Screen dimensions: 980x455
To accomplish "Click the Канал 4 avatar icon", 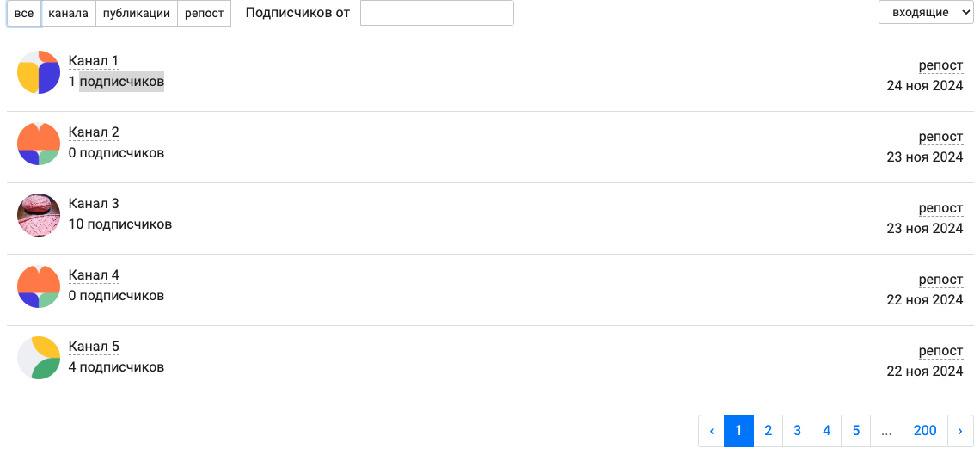I will (39, 286).
